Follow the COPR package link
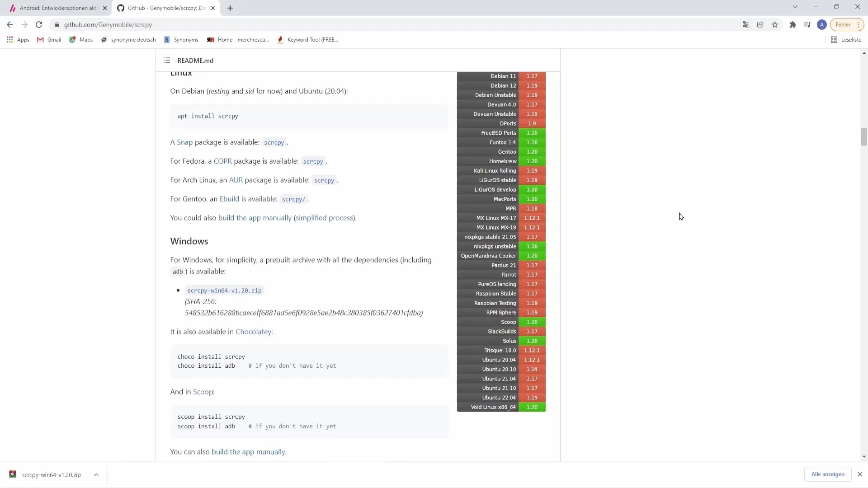Image resolution: width=868 pixels, height=488 pixels. pyautogui.click(x=223, y=161)
